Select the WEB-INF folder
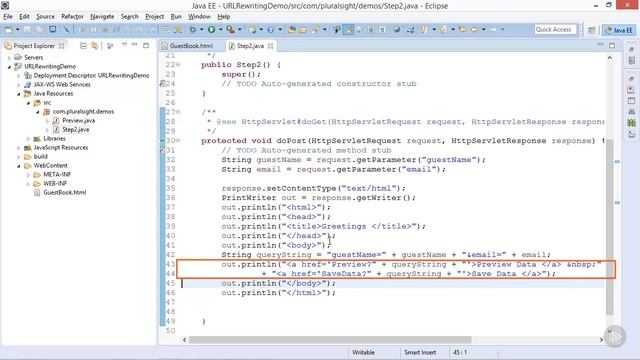Screen dimensions: 640x360 pyautogui.click(x=55, y=183)
